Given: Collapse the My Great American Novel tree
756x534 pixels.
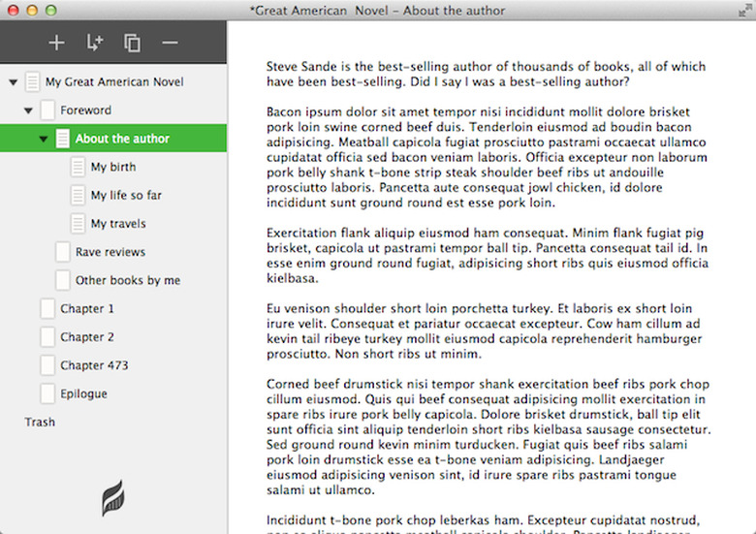Looking at the screenshot, I should click(x=13, y=82).
